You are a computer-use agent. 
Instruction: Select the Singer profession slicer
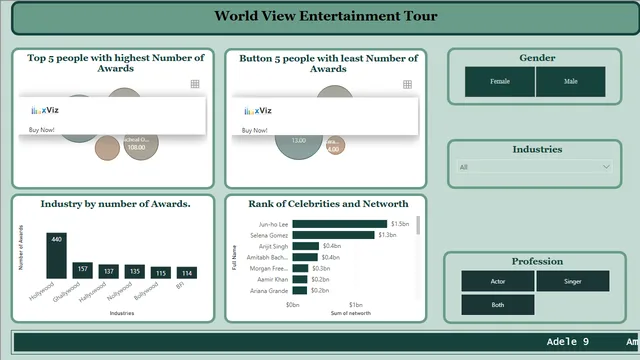pyautogui.click(x=573, y=281)
